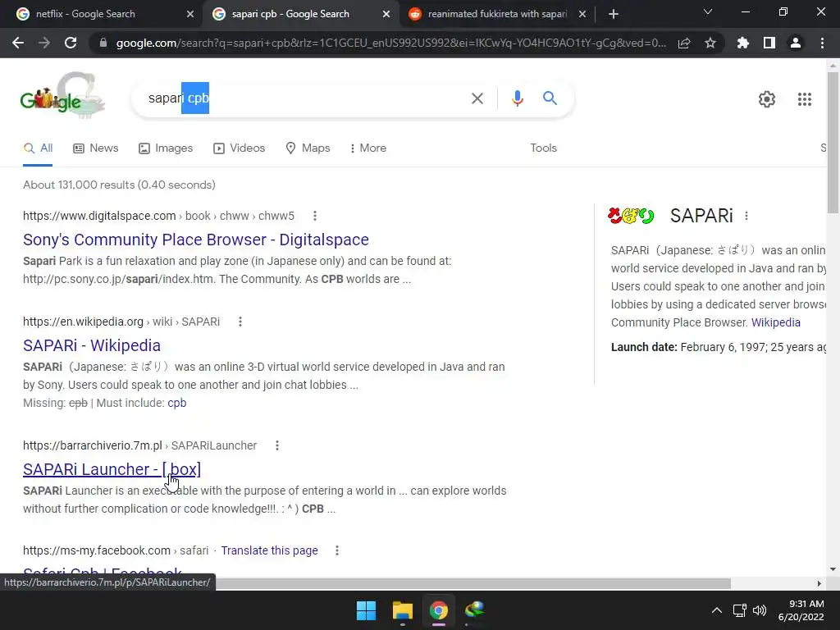The image size is (840, 630).
Task: Open the Chrome extensions puzzle icon
Action: (742, 43)
